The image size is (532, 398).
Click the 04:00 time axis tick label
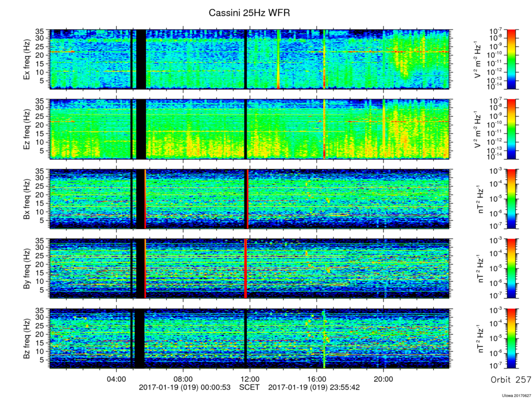point(117,379)
